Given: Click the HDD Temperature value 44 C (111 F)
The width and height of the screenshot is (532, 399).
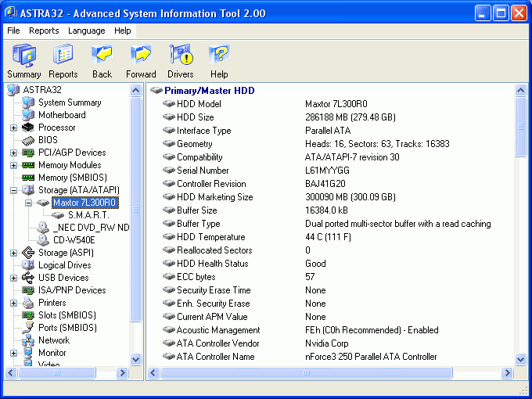Looking at the screenshot, I should tap(328, 237).
